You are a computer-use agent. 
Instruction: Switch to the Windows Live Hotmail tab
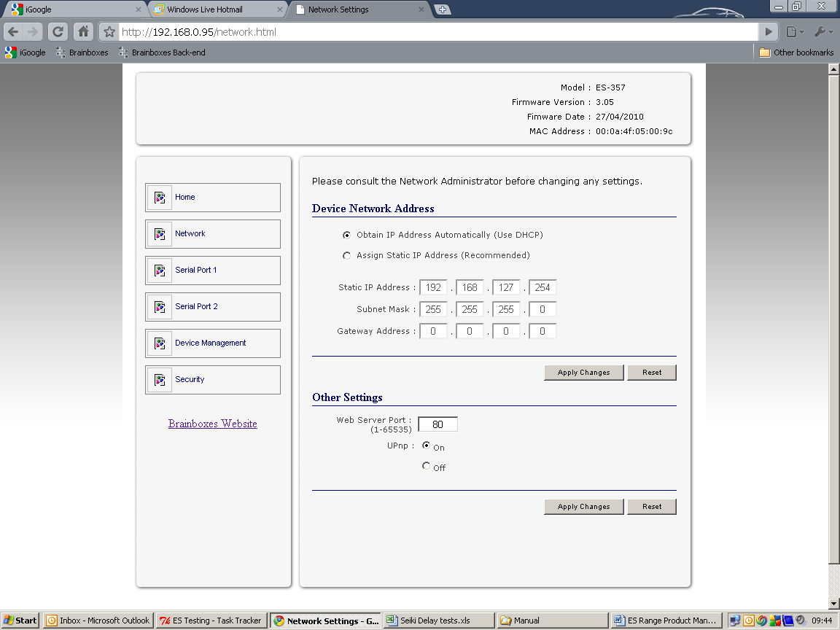coord(211,9)
